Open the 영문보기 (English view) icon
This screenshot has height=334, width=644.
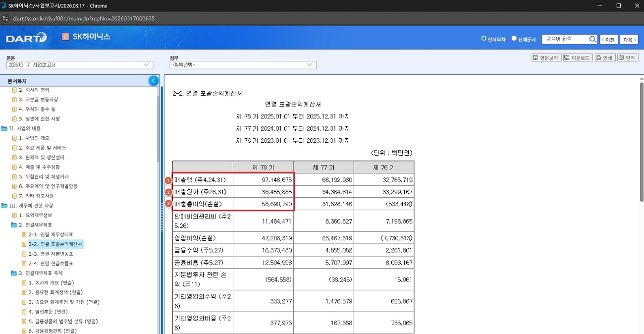pyautogui.click(x=545, y=57)
